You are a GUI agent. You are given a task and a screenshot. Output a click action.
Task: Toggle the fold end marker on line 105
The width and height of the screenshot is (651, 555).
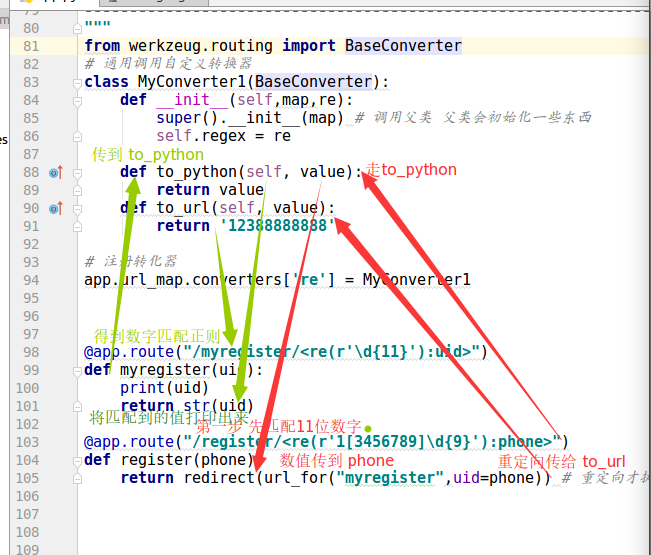pos(77,479)
